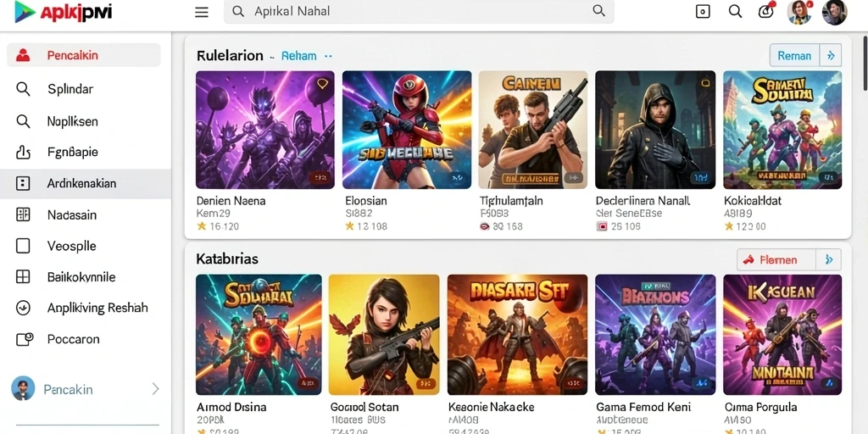Image resolution: width=868 pixels, height=434 pixels.
Task: Click the magnifier at right of search field
Action: pos(598,11)
